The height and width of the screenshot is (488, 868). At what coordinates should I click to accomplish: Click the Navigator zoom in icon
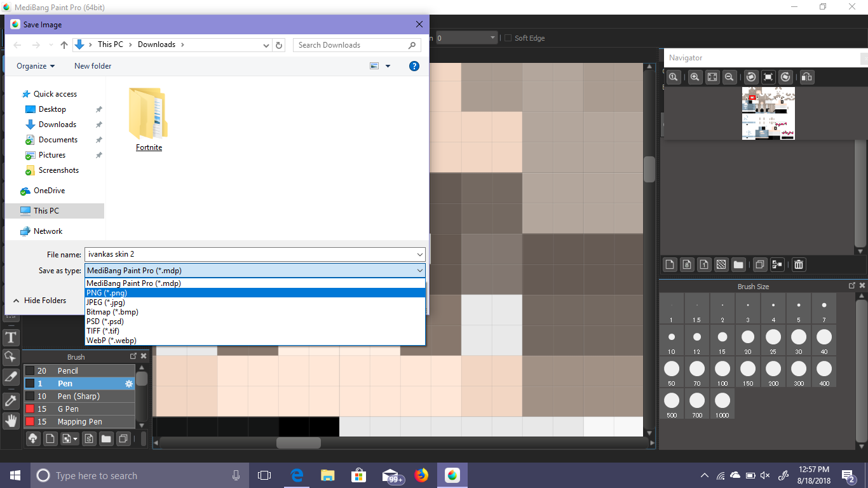695,77
